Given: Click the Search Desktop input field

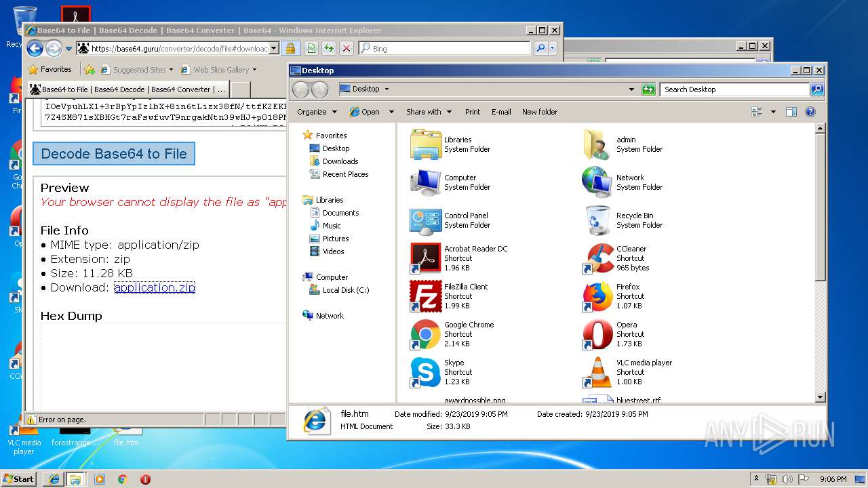Looking at the screenshot, I should pos(735,89).
